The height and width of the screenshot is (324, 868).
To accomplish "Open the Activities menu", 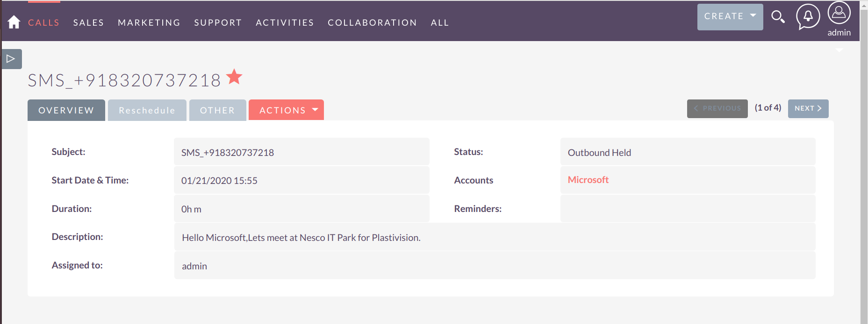I will point(285,22).
